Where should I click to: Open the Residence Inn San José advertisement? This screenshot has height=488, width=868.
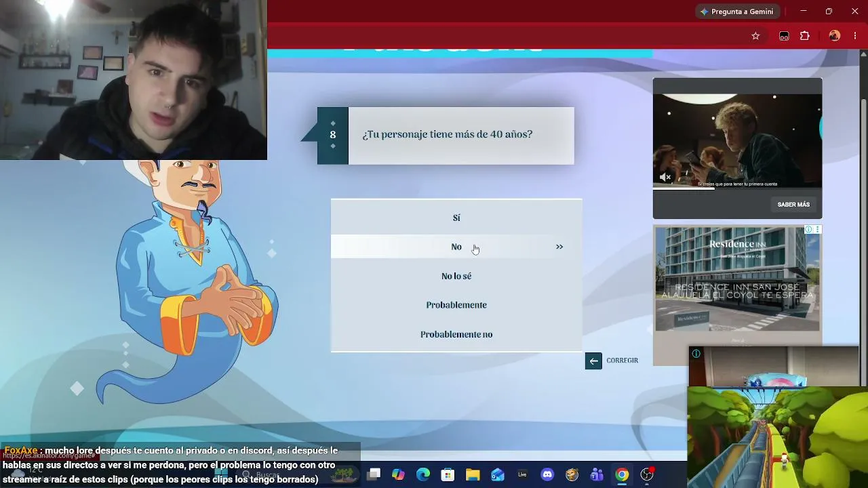[x=737, y=279]
